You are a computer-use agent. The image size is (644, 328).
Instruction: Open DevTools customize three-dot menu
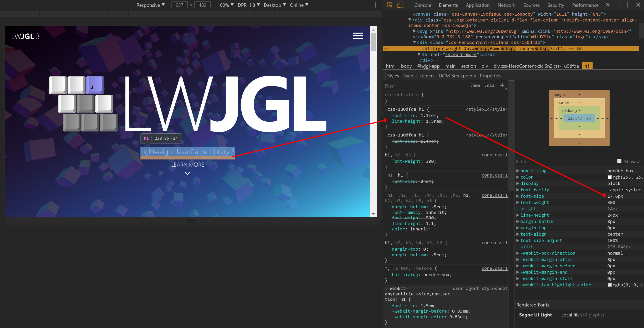pyautogui.click(x=627, y=5)
